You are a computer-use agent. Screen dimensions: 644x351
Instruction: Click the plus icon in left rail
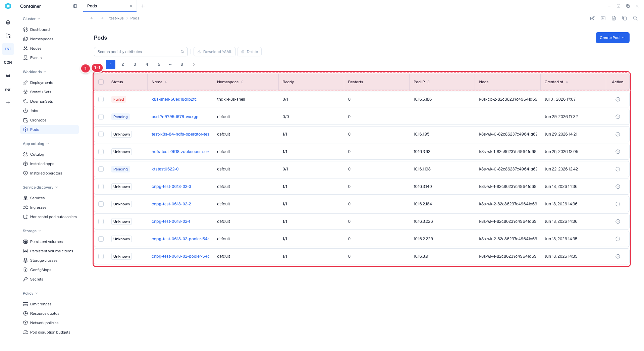tap(8, 103)
